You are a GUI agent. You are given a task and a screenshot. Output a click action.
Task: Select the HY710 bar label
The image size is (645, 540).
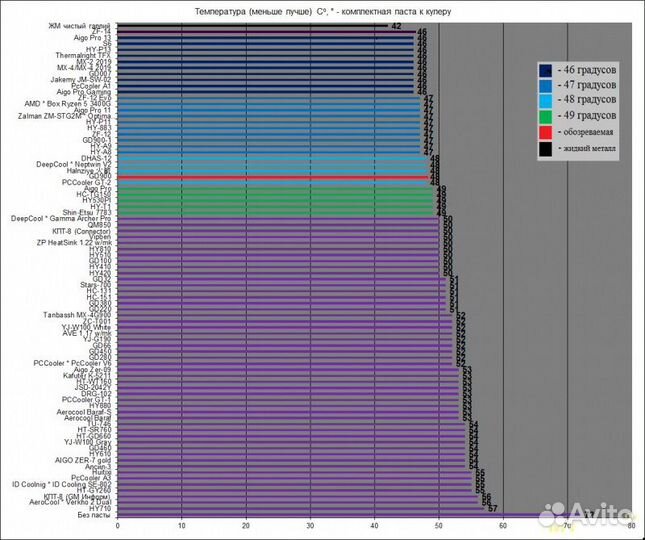click(x=100, y=508)
